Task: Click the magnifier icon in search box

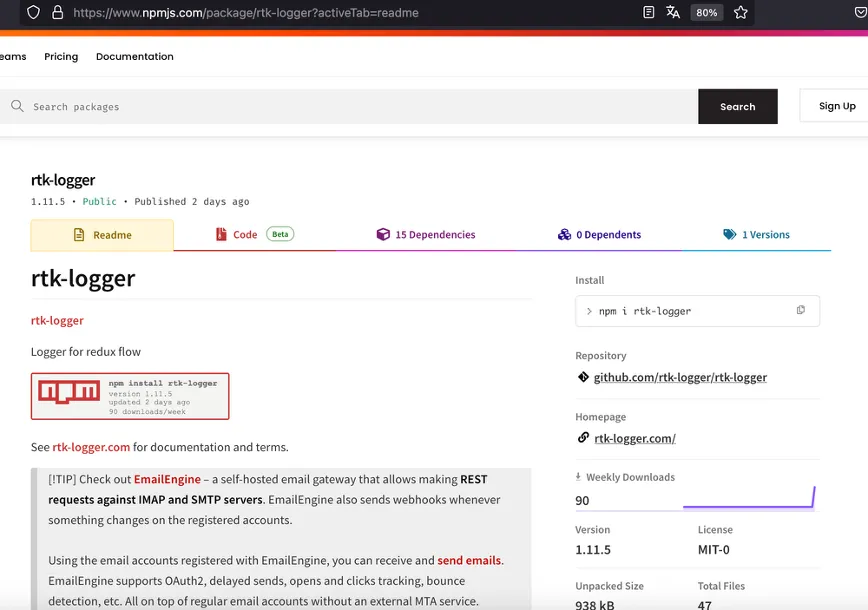Action: (x=17, y=106)
